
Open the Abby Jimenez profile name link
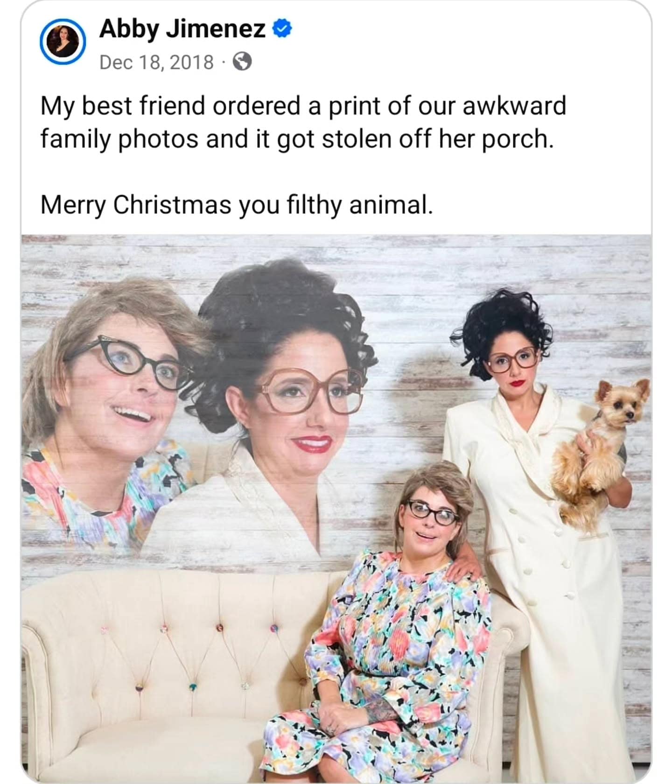coord(182,29)
